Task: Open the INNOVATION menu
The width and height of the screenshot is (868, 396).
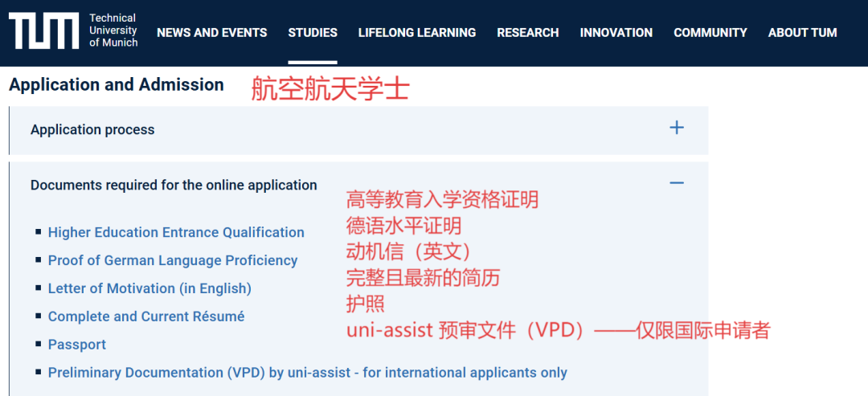Action: click(616, 33)
